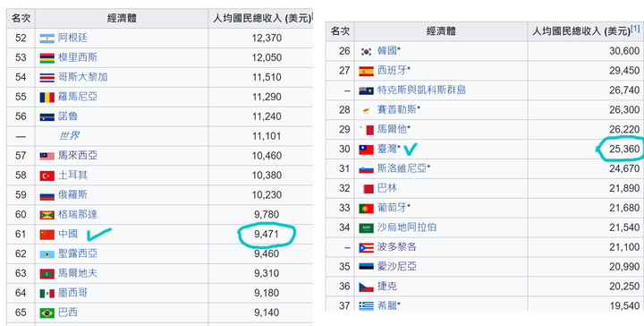Click the Grenada flag icon

pyautogui.click(x=47, y=215)
